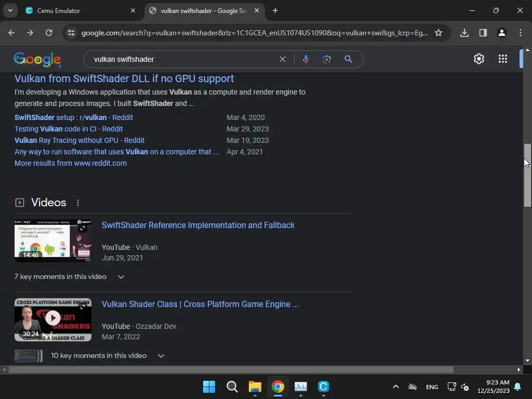Play the 30:24 Vulkan Shaders video thumbnail
Image resolution: width=532 pixels, height=399 pixels.
pos(53,320)
